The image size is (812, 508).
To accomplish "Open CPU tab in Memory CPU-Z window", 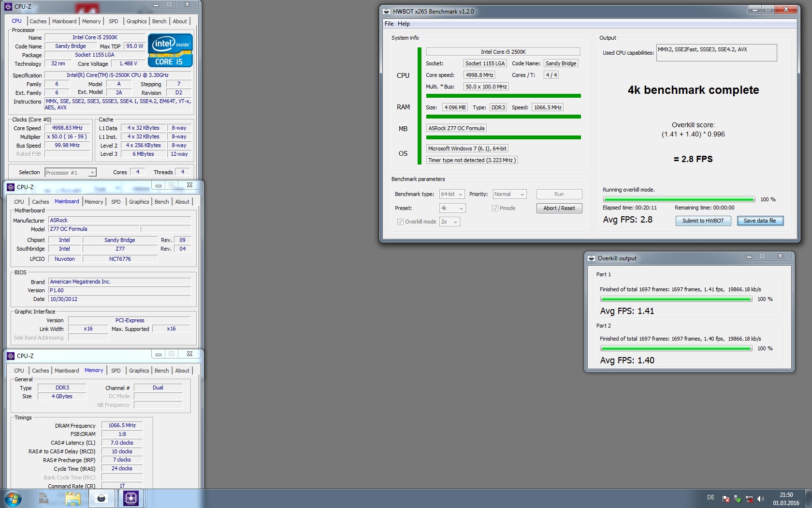I will [x=19, y=371].
